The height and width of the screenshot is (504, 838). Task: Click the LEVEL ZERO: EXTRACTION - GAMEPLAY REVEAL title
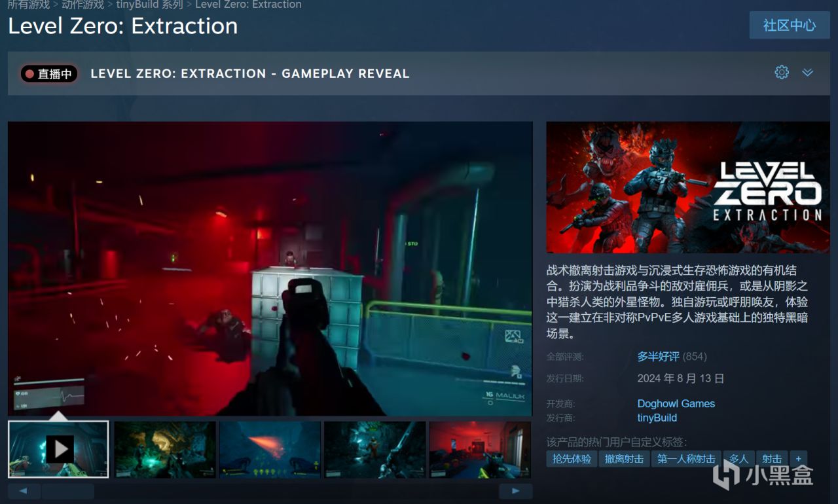[x=250, y=74]
